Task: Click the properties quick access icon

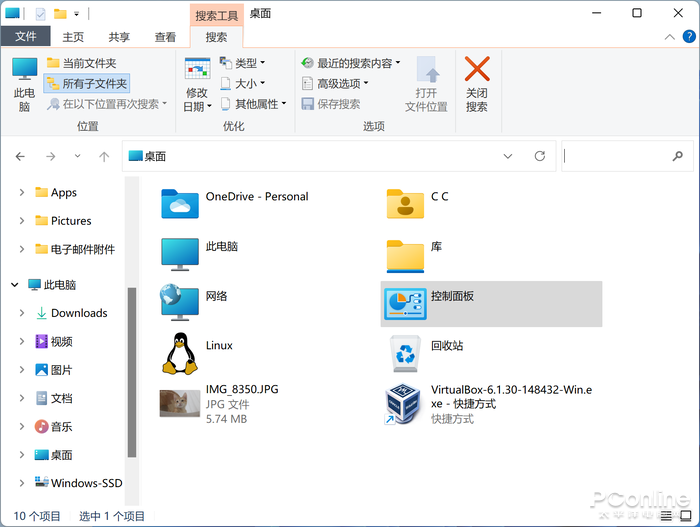Action: tap(40, 14)
